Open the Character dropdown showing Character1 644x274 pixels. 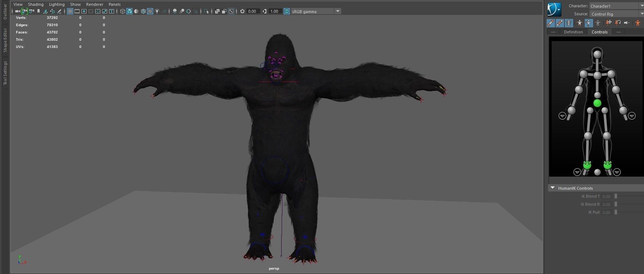pos(616,6)
